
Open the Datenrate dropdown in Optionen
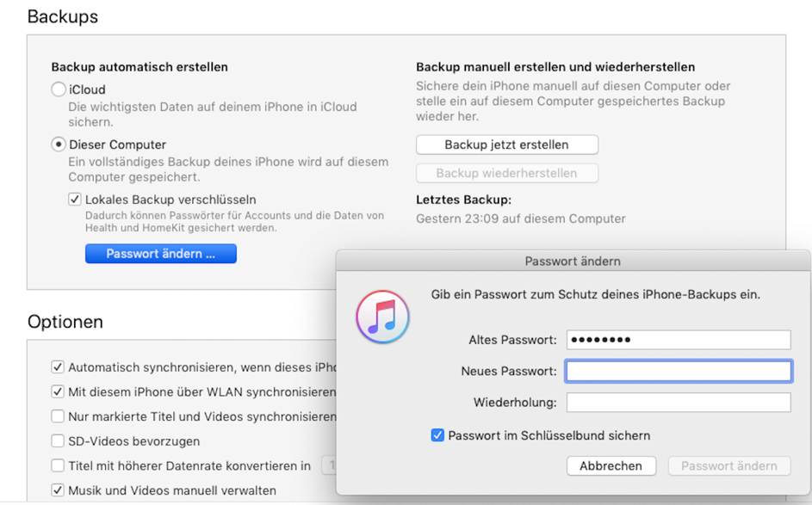click(328, 465)
